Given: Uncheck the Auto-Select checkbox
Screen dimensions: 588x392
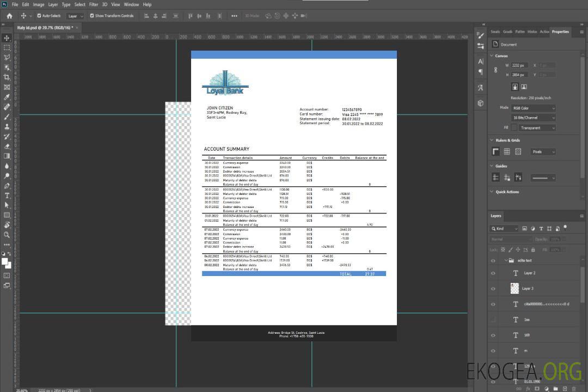Looking at the screenshot, I should (39, 16).
